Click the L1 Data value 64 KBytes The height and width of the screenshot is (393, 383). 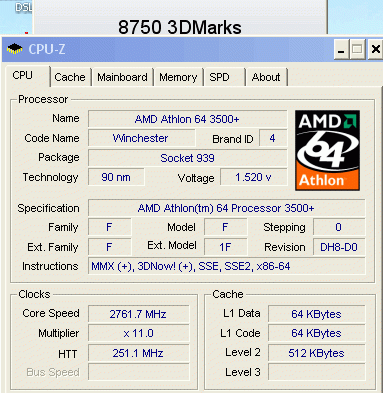[x=317, y=314]
